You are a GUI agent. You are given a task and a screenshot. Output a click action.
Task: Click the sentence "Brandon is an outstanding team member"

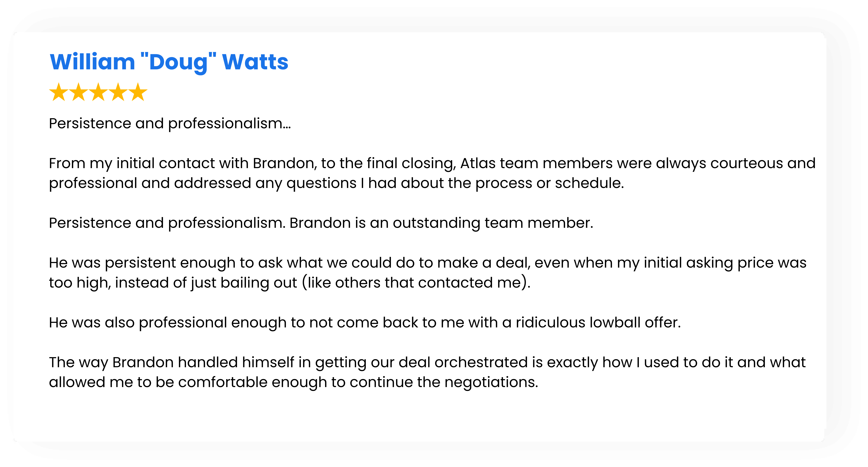point(441,223)
